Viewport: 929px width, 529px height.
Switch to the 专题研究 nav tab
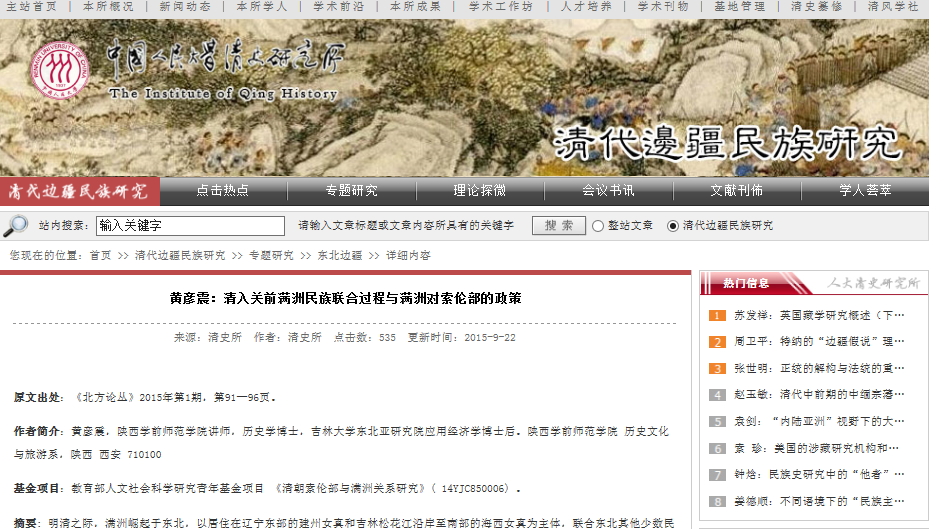(351, 191)
